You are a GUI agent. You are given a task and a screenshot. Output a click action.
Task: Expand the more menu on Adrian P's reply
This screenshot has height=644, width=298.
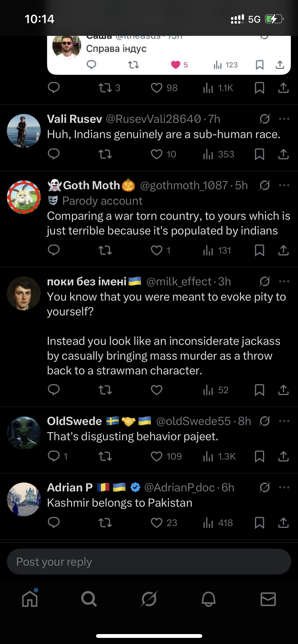click(284, 487)
